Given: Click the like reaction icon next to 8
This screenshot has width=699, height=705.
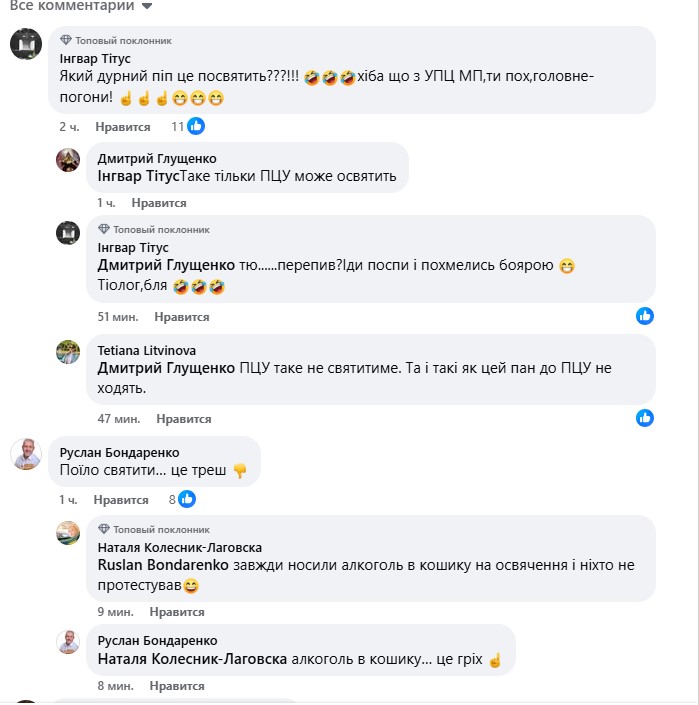Looking at the screenshot, I should click(187, 499).
